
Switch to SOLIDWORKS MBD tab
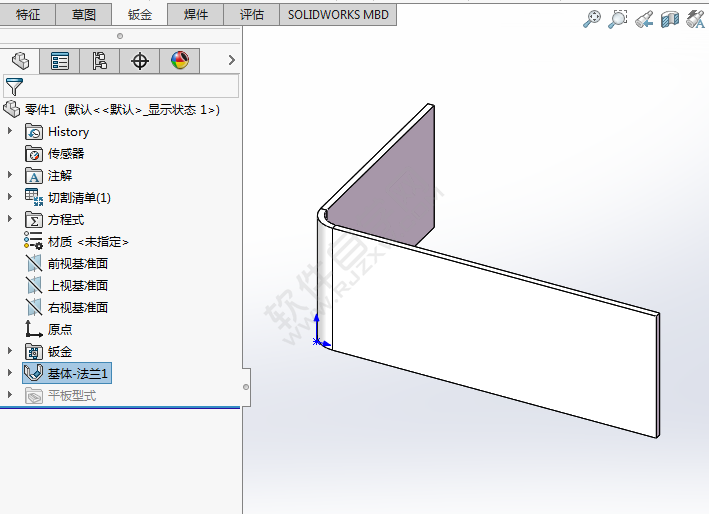[x=338, y=14]
